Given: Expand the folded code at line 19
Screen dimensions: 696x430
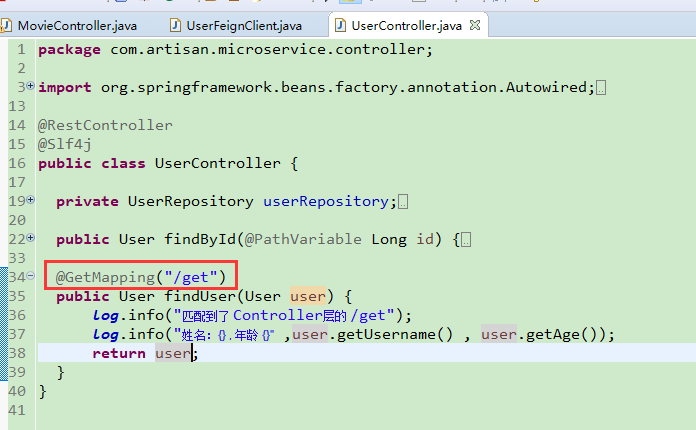Looking at the screenshot, I should pos(30,200).
